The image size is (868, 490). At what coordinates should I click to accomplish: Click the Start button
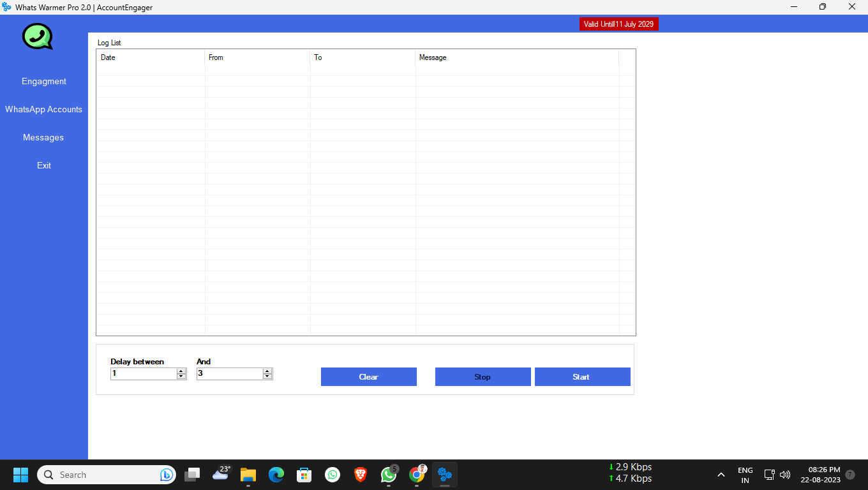tap(583, 376)
